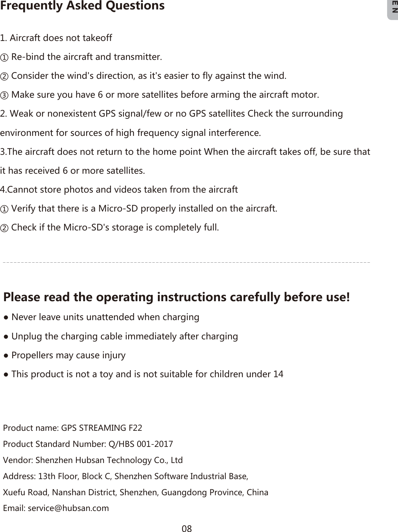
Task: Click the circled 1 before 'Re-bind the aircraft'
Action: 5,57
